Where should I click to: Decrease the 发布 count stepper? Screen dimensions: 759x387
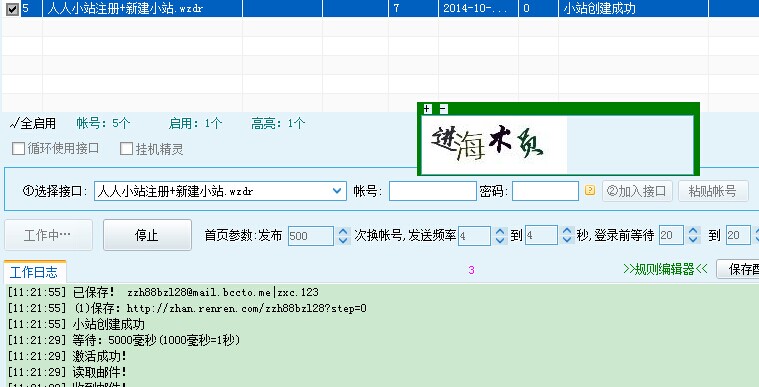pos(343,240)
